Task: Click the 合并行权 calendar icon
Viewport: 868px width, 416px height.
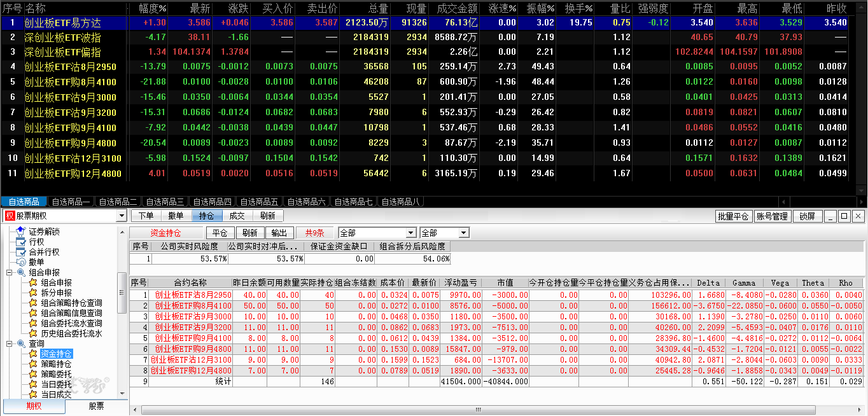Action: 21,252
